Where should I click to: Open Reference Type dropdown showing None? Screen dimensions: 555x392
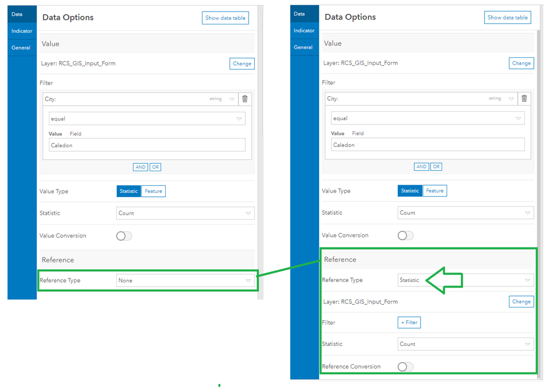[185, 281]
